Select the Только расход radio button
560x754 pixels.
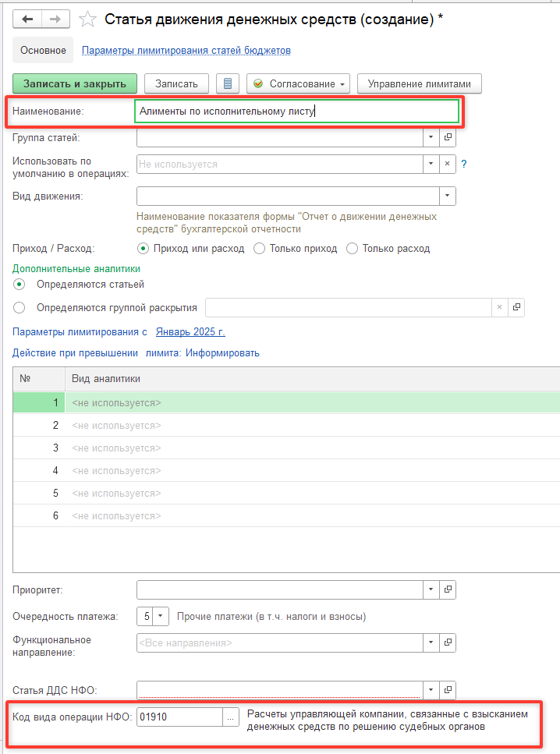click(x=352, y=249)
